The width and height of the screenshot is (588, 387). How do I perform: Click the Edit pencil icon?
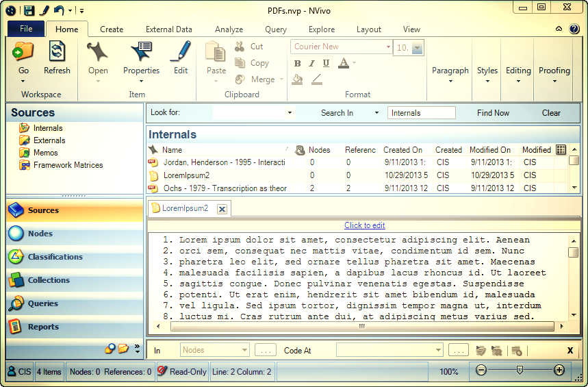click(x=181, y=51)
